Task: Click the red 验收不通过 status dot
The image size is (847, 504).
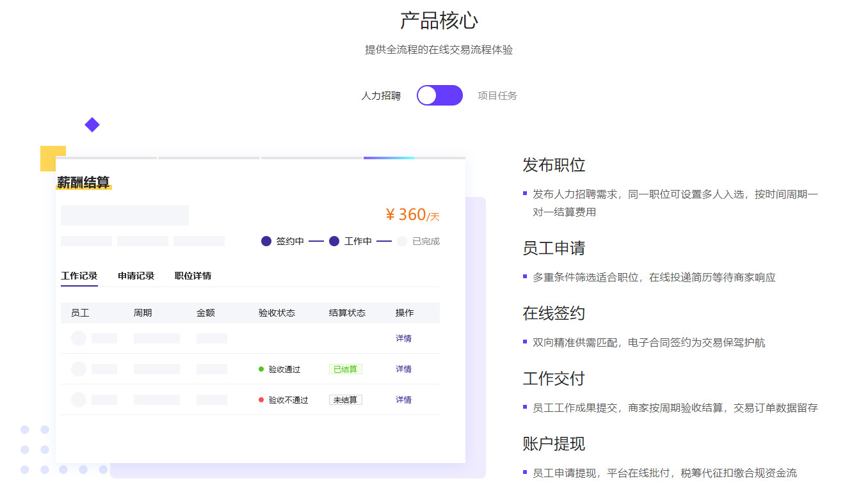Action: coord(261,400)
